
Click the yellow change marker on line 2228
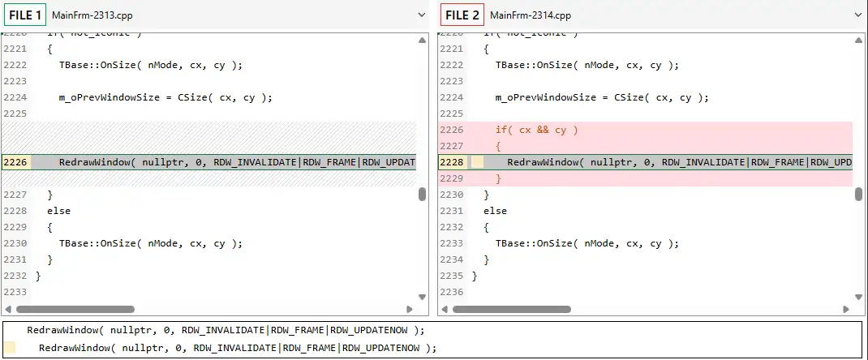478,162
